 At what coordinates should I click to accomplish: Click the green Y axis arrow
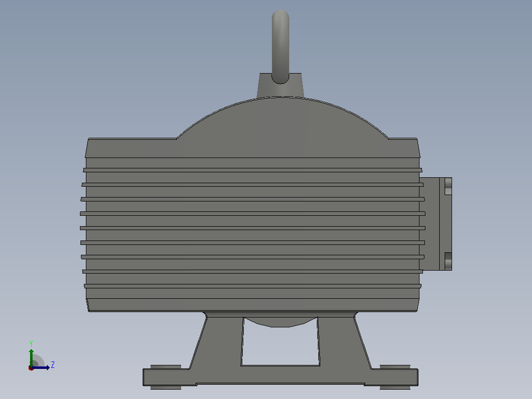click(x=31, y=357)
